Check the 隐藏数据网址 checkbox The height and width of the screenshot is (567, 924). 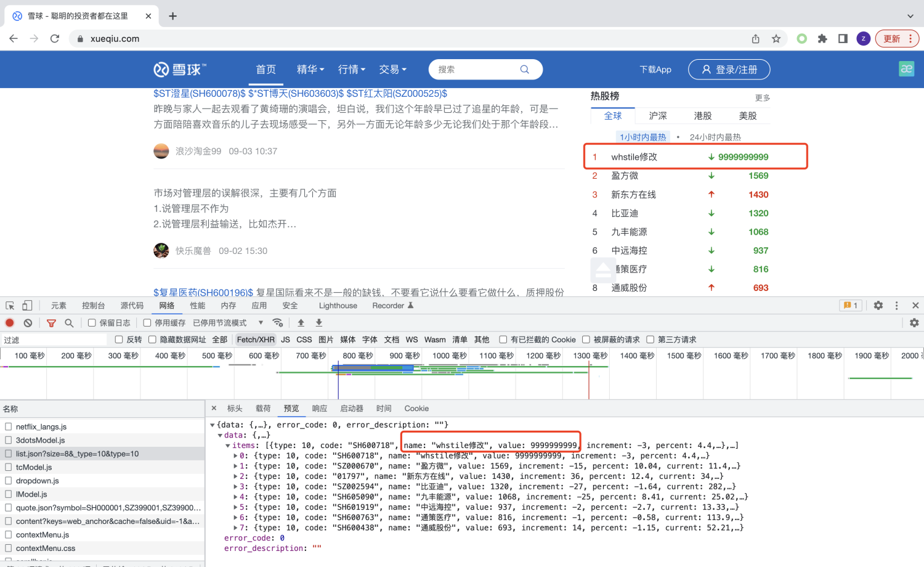pos(152,340)
